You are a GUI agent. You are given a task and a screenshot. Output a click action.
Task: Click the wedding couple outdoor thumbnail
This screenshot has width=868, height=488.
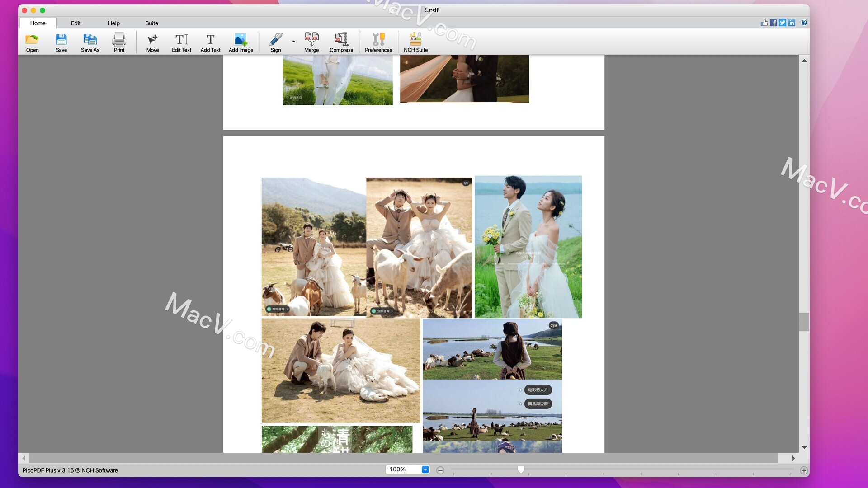[x=528, y=247]
